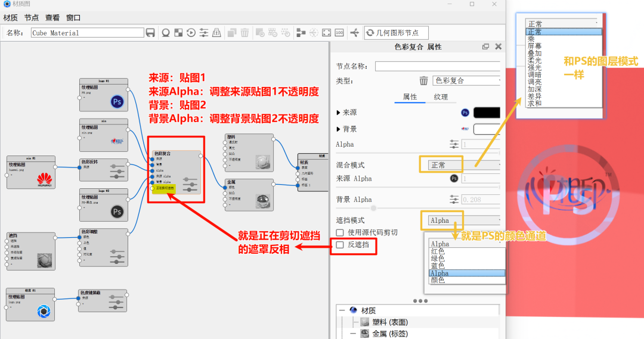Click the 节点名称 input field

click(x=438, y=66)
